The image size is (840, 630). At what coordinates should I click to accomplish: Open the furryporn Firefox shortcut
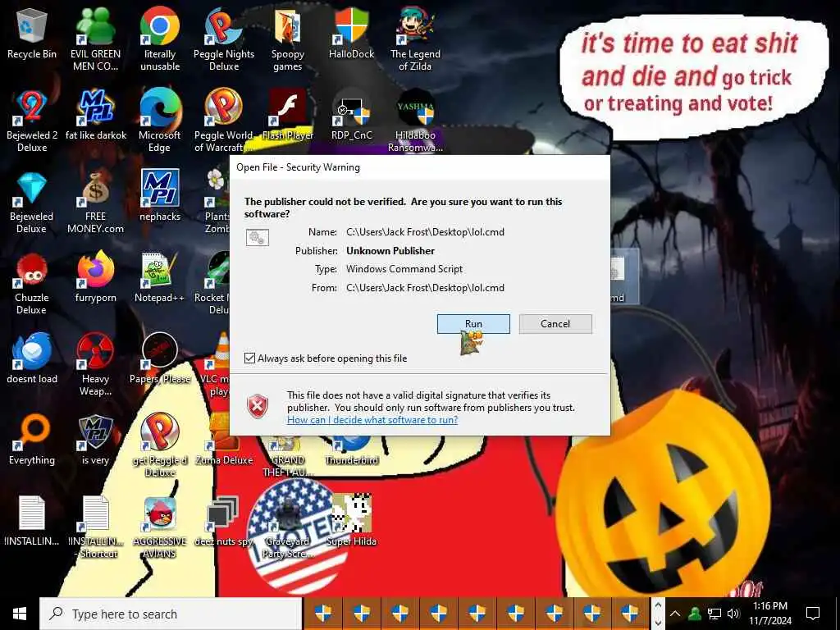[96, 278]
